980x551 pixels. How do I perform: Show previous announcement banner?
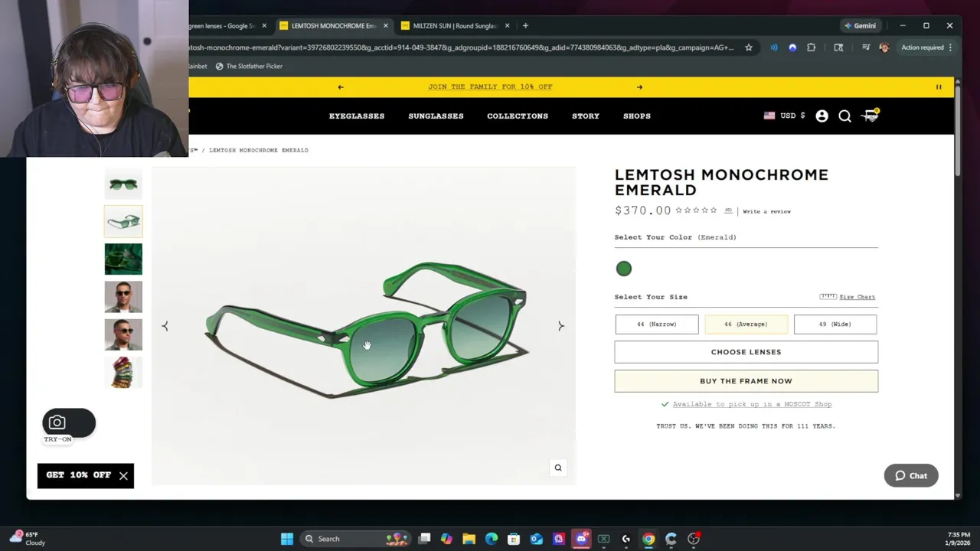point(341,87)
